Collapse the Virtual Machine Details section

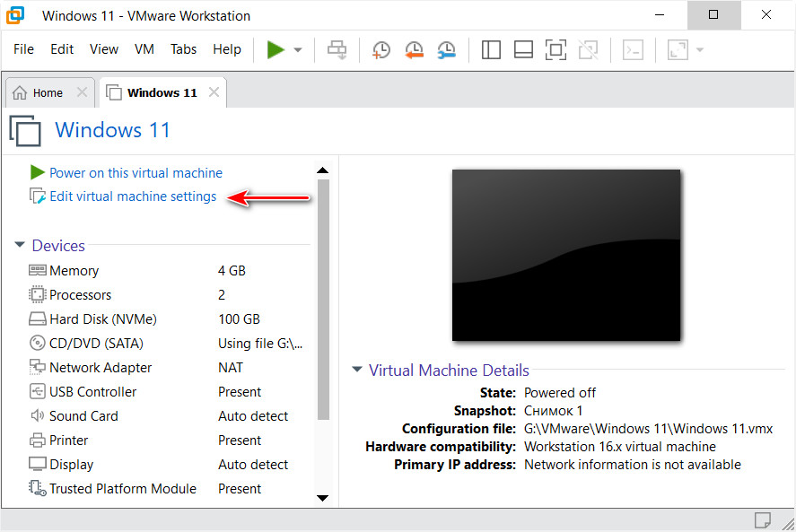point(357,369)
